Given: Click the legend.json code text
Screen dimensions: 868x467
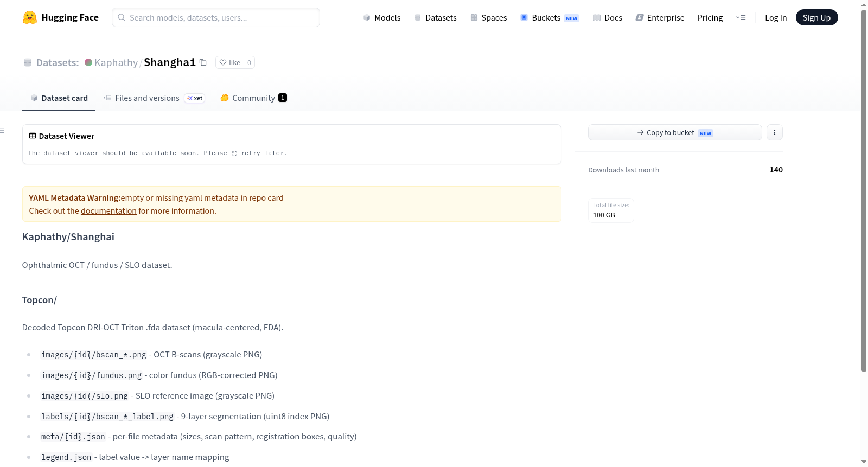Looking at the screenshot, I should tap(66, 457).
